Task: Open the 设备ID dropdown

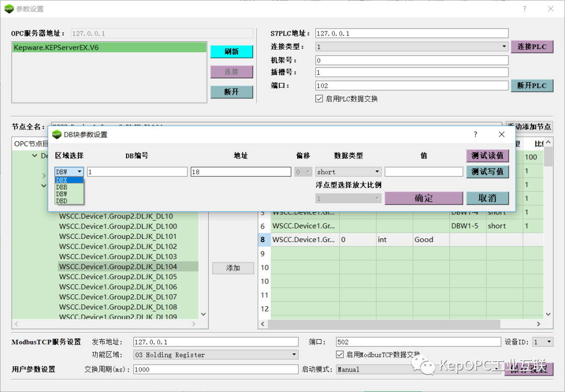Action: click(543, 342)
